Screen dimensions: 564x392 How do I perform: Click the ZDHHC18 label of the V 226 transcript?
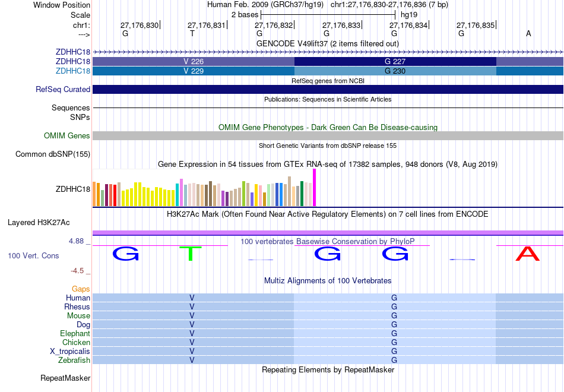72,61
